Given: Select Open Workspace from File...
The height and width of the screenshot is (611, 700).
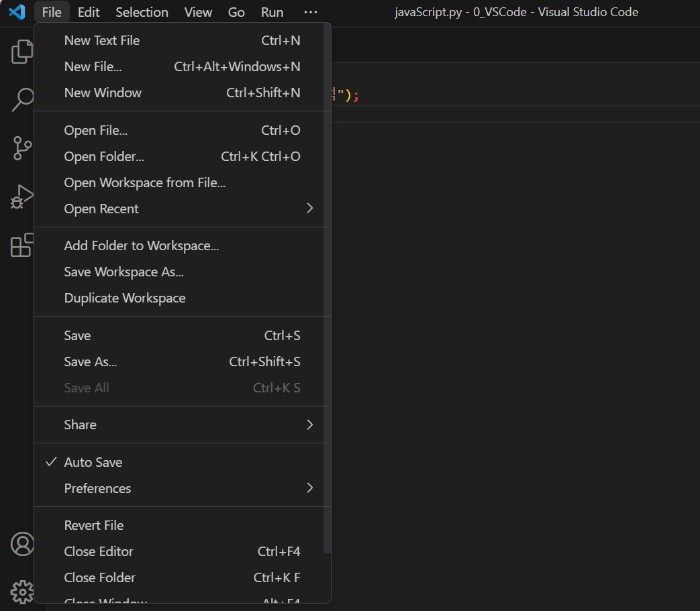Looking at the screenshot, I should point(183,183).
